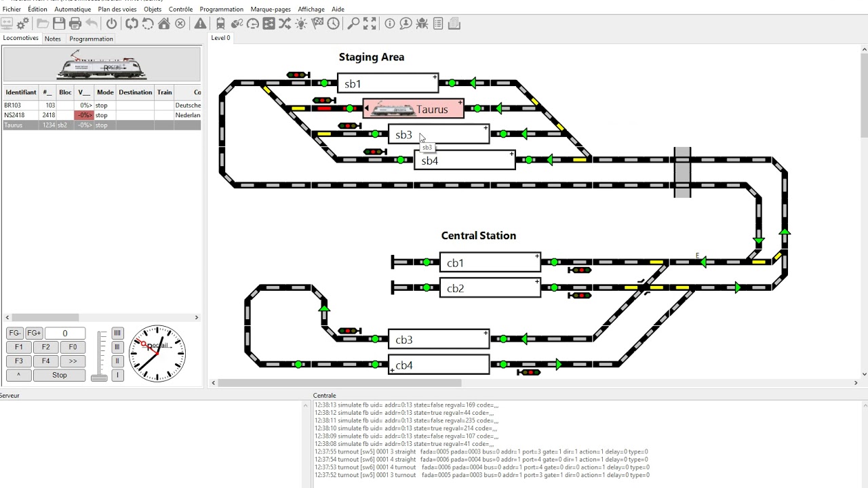Viewport: 868px width, 488px height.
Task: Click the speedometer gauge toolbar icon
Action: [x=253, y=24]
